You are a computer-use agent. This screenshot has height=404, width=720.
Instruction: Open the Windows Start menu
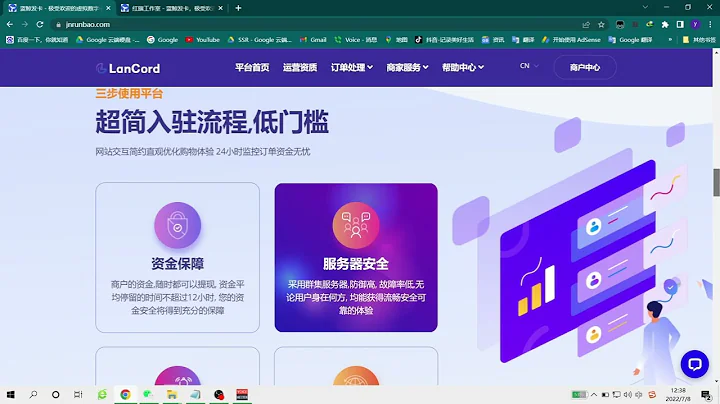tap(11, 394)
